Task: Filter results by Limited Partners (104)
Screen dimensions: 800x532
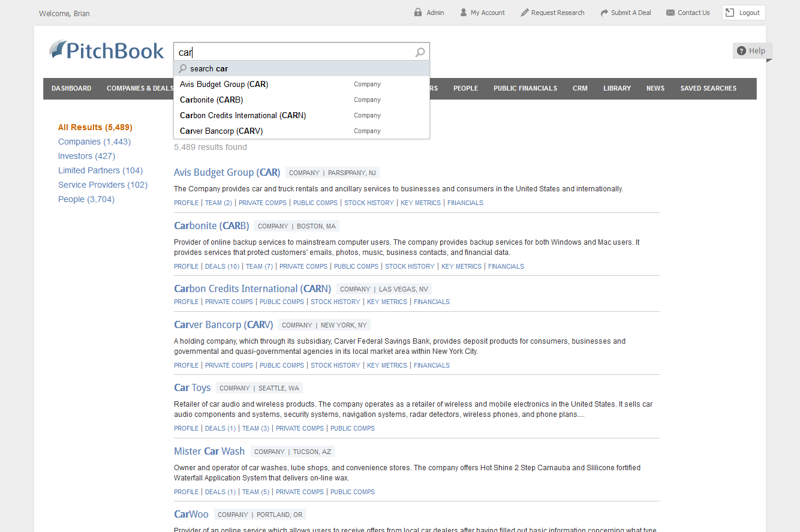Action: tap(100, 170)
